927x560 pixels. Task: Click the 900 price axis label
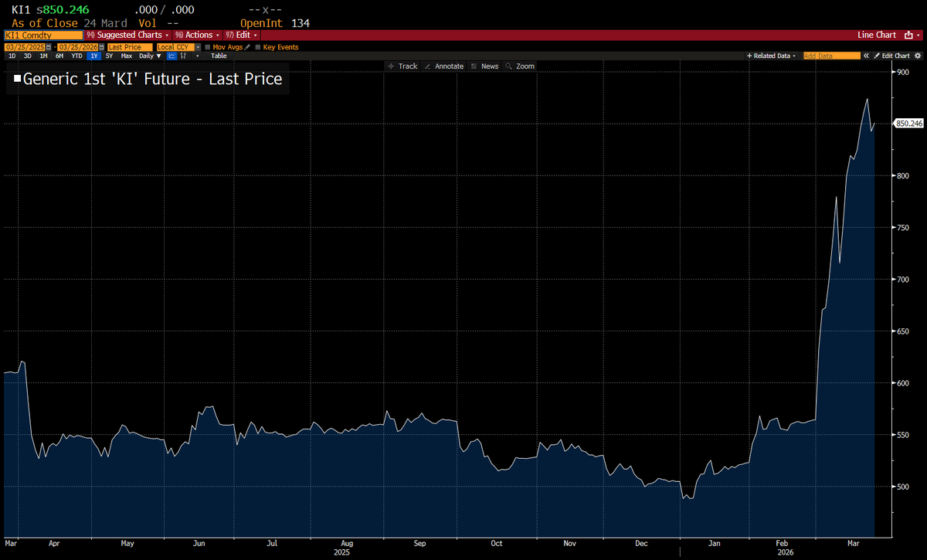point(902,72)
